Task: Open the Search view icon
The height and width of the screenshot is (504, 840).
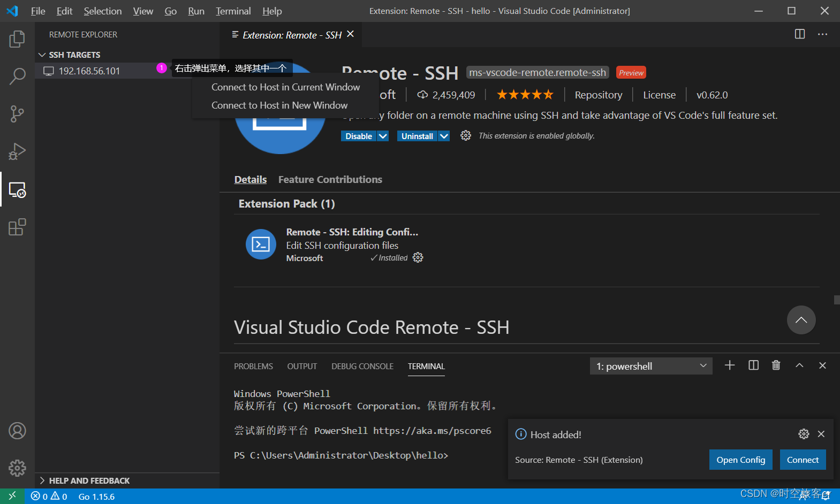Action: 17,76
